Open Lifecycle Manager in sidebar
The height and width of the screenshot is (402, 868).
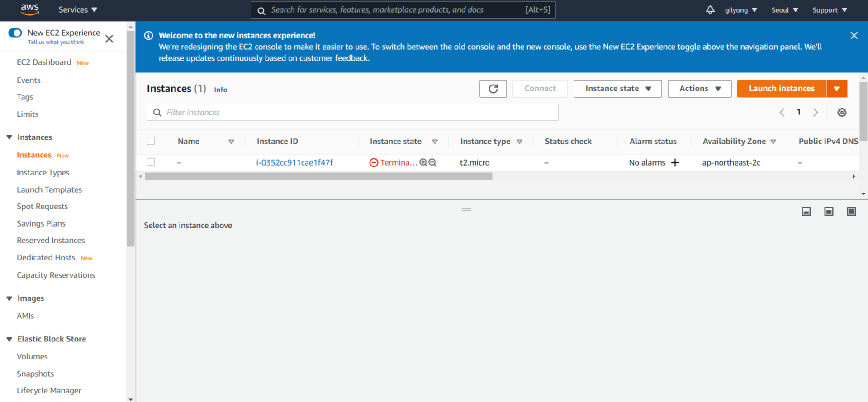click(x=49, y=390)
